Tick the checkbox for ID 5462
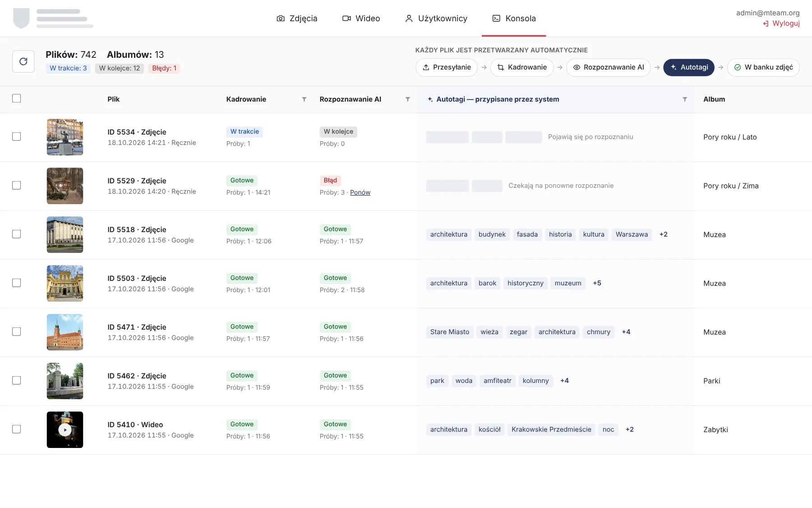 point(17,381)
